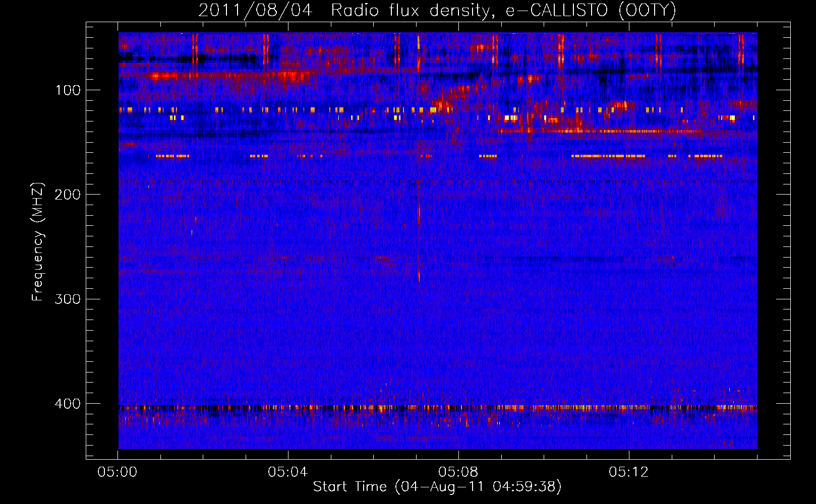
Task: Click the '05:08' time axis label
Action: (458, 472)
